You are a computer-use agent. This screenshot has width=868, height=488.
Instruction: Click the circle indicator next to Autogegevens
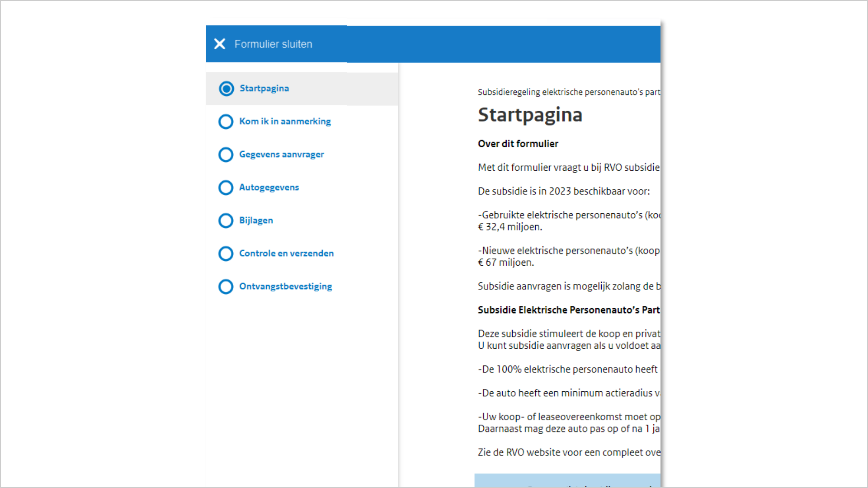pyautogui.click(x=226, y=188)
